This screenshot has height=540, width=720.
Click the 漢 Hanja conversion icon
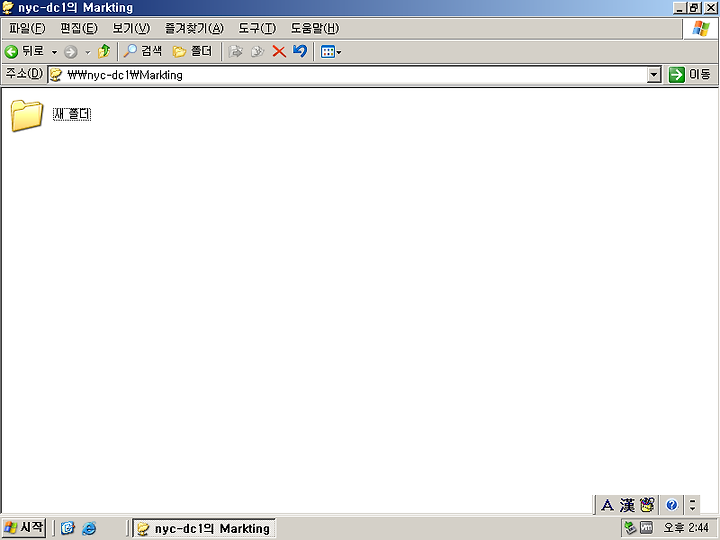click(627, 505)
